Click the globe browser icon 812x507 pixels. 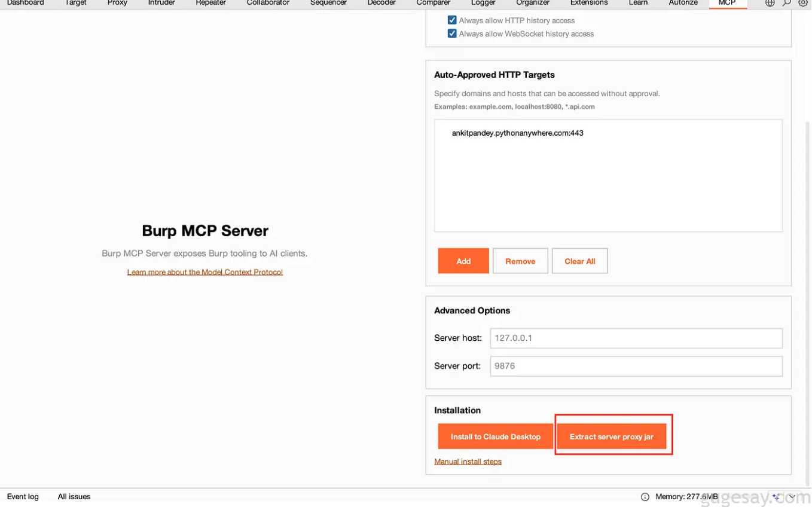(770, 3)
